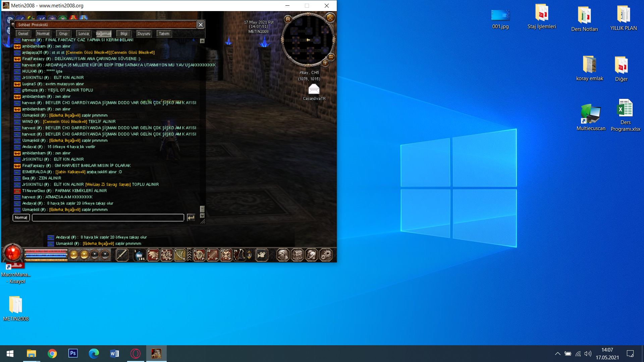Click the Normal chat mode button
Viewport: 644px width, 362px height.
[x=21, y=218]
